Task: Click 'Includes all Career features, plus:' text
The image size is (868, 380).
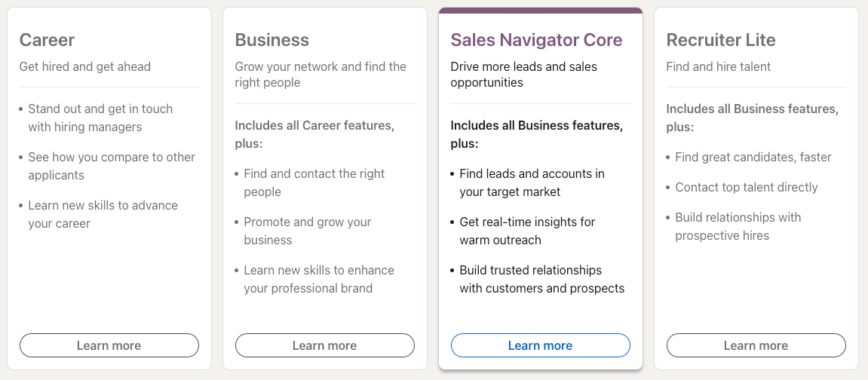Action: tap(314, 134)
